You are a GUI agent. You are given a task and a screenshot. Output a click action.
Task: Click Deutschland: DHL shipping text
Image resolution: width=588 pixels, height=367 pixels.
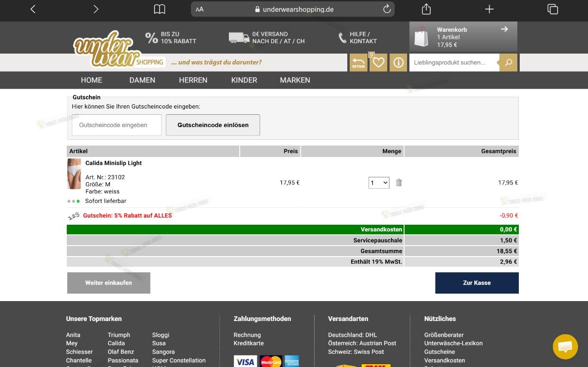(353, 335)
